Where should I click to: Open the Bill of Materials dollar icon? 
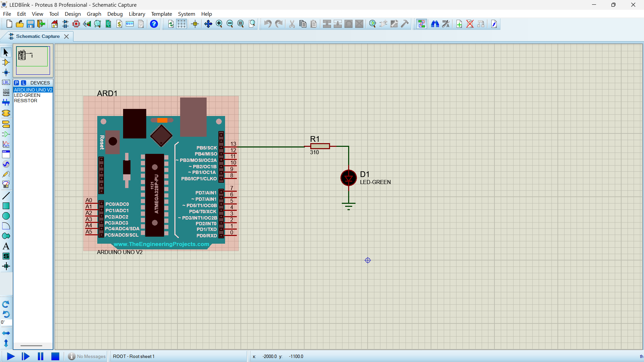point(119,24)
